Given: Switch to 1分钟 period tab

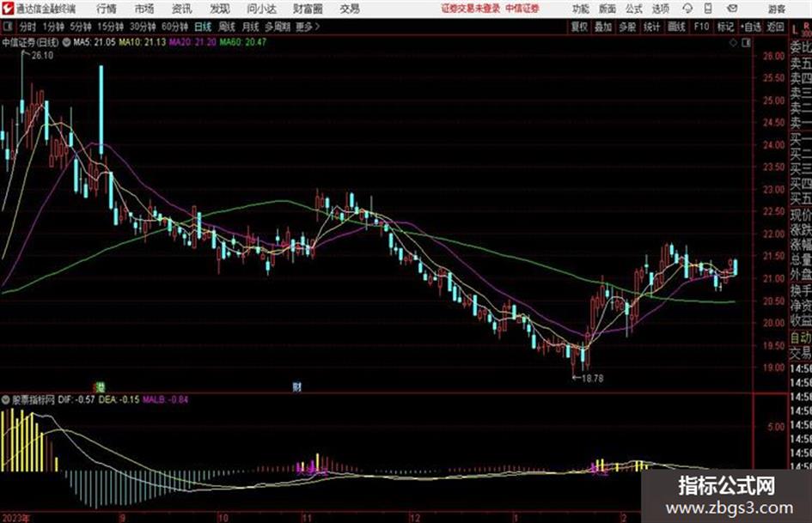Looking at the screenshot, I should coord(52,27).
